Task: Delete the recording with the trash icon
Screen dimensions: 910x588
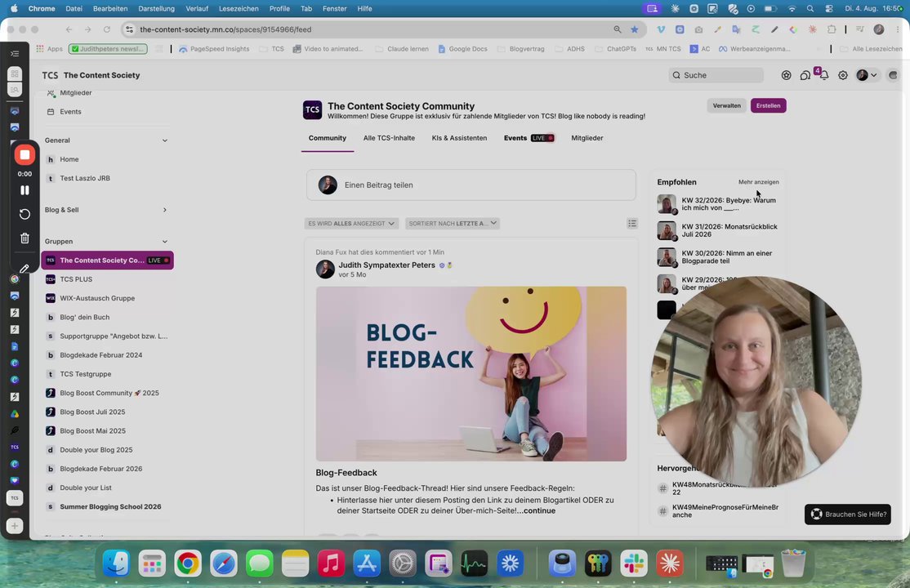Action: click(25, 238)
